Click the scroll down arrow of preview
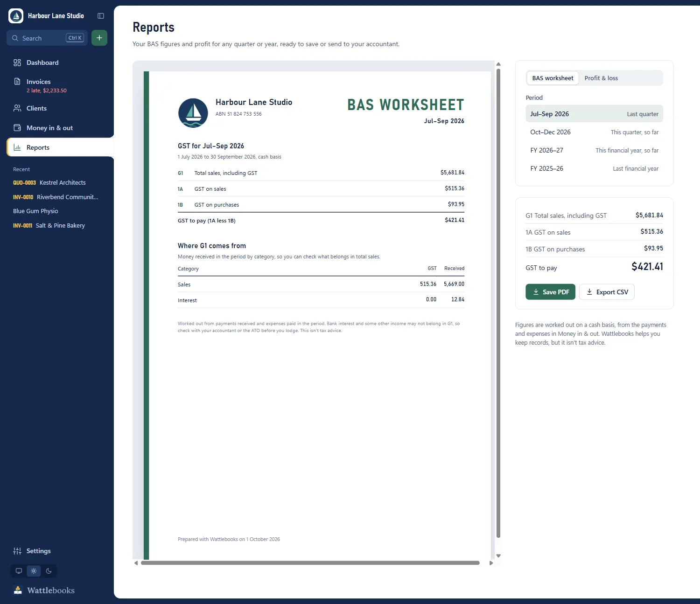Screen dimensions: 700x604 (498, 555)
